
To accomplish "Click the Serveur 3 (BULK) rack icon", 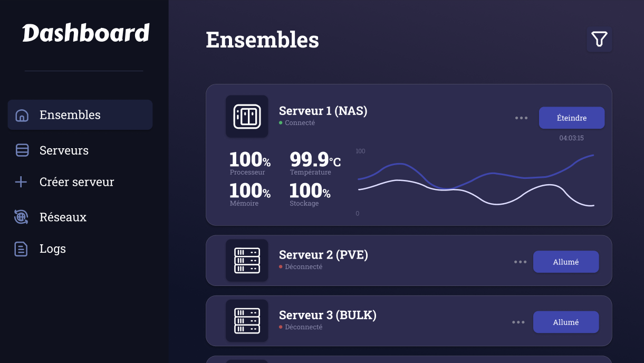I will coord(247,321).
